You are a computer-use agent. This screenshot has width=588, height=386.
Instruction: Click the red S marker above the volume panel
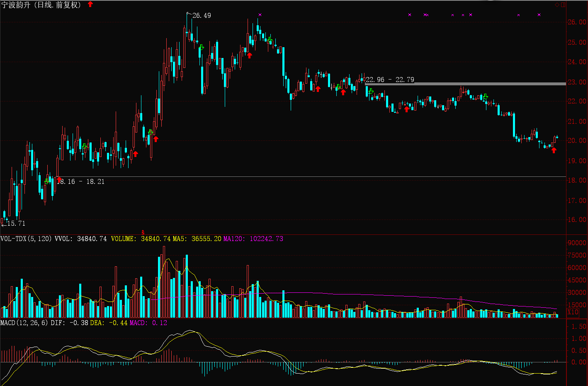coord(143,233)
